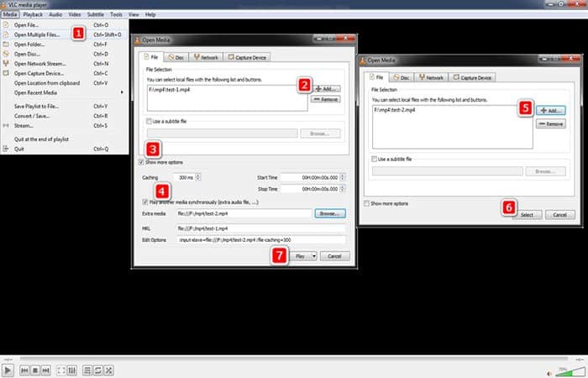Screen dimensions: 588x378
Task: Uncheck 'Play another media synchronously' checkbox
Action: tap(147, 202)
